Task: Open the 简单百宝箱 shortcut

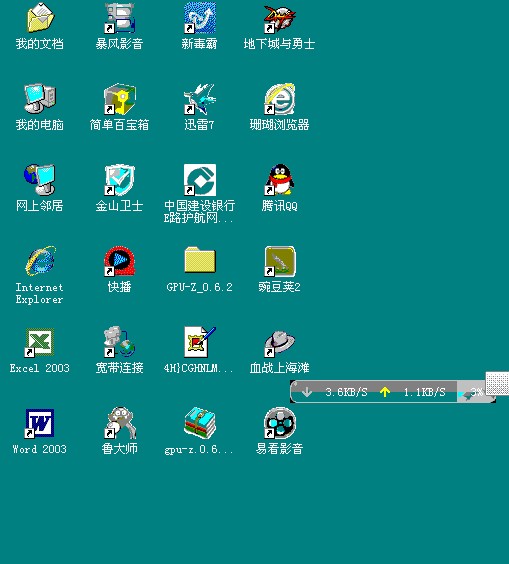Action: coord(119,99)
